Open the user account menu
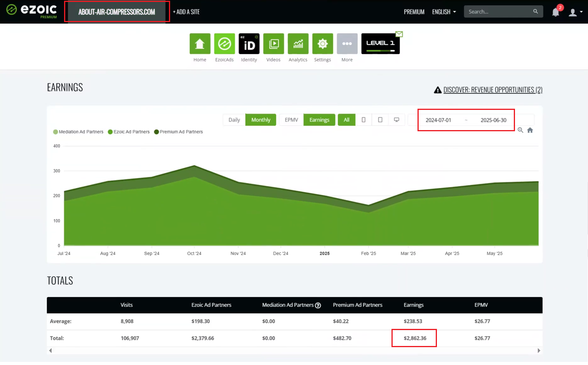 575,12
